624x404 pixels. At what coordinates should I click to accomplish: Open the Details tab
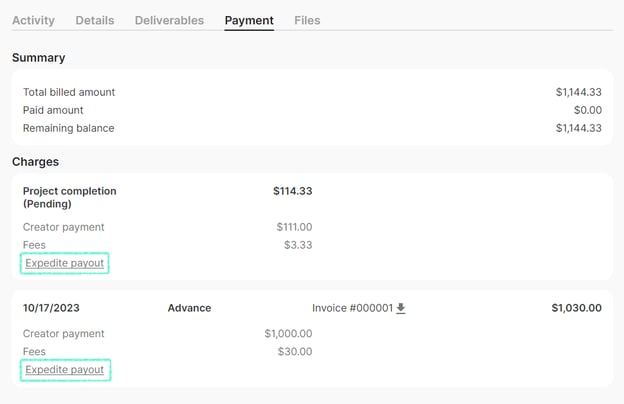[x=95, y=20]
